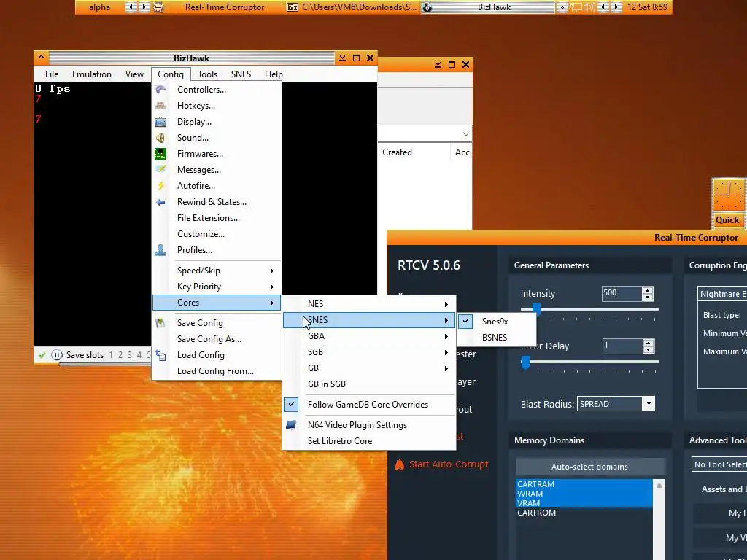Open the dropdown in the background window
747x560 pixels.
pyautogui.click(x=466, y=134)
